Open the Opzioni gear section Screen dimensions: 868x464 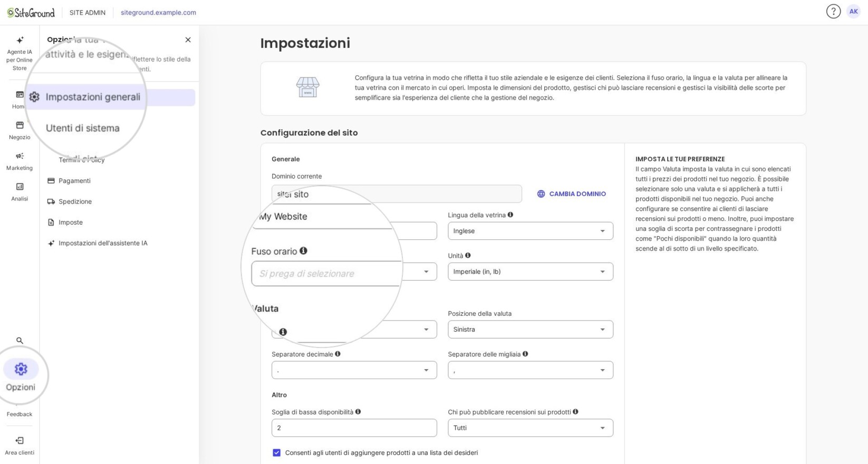point(21,376)
